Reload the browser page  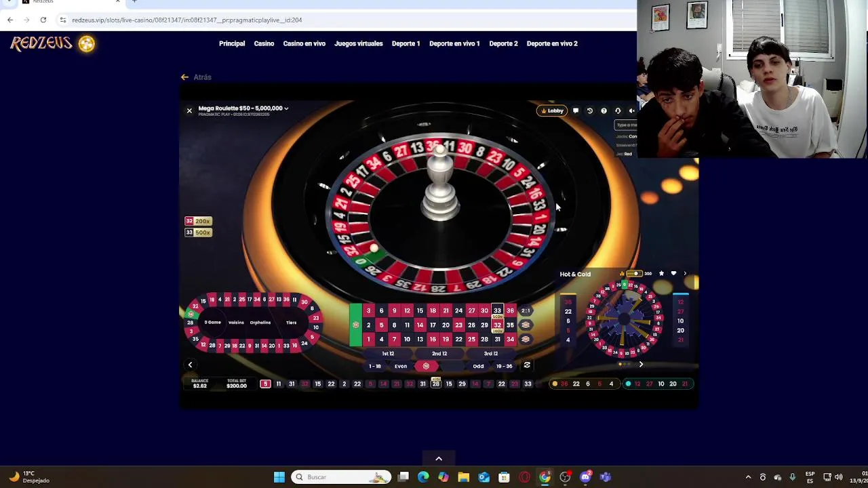click(43, 20)
